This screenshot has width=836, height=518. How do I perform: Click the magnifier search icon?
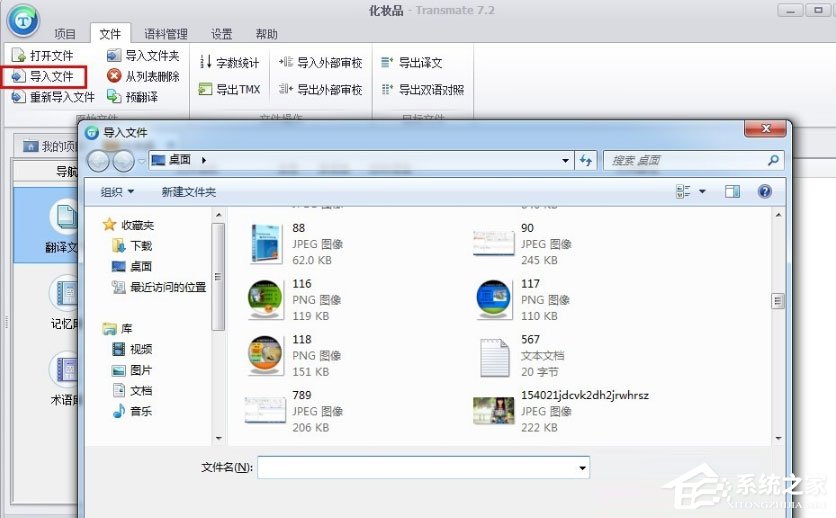coord(773,160)
